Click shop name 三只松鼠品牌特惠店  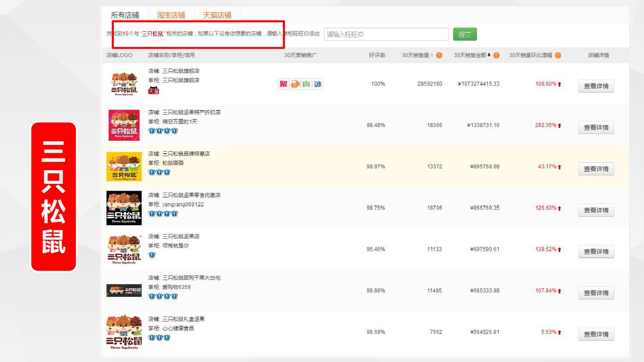(x=186, y=154)
